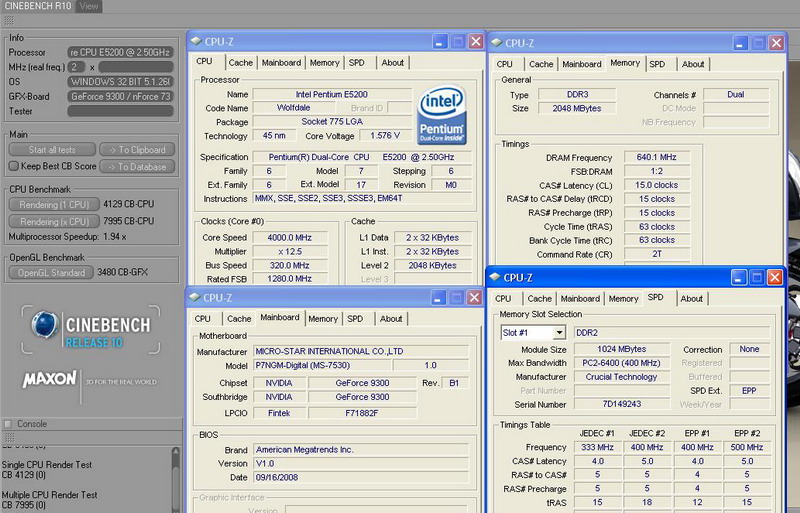Open CPU tab in Memory window

(x=505, y=64)
